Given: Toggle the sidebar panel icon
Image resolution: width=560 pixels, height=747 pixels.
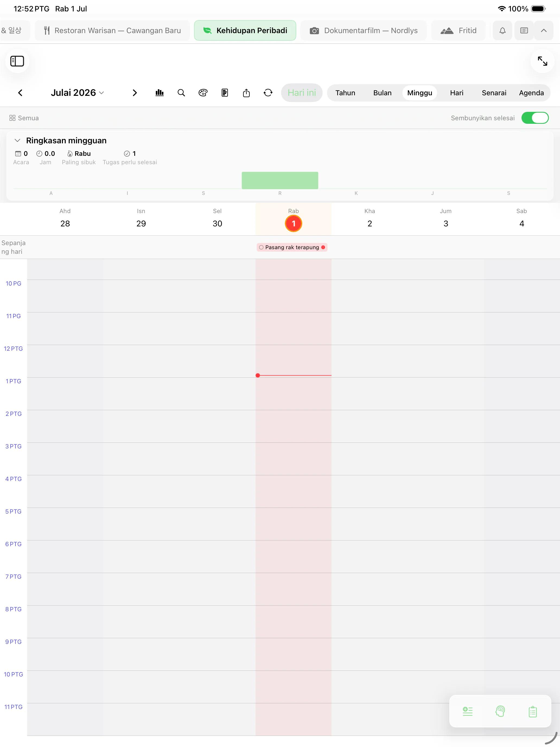Looking at the screenshot, I should tap(17, 61).
